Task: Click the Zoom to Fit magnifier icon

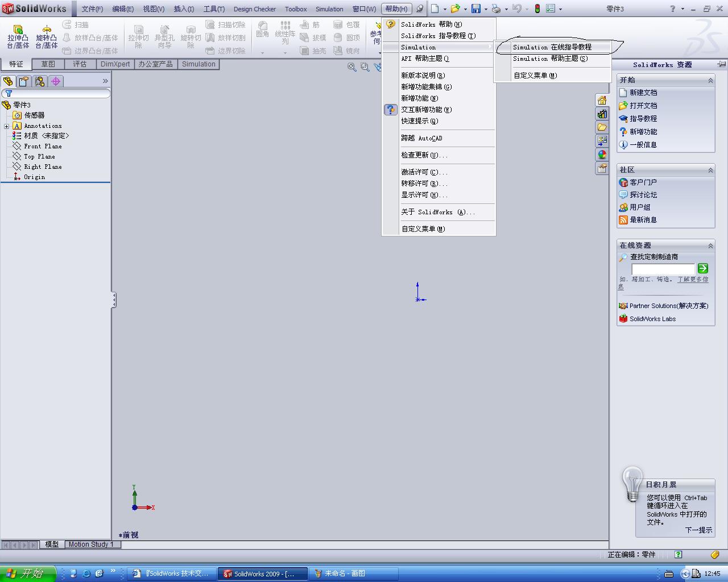Action: coord(352,67)
